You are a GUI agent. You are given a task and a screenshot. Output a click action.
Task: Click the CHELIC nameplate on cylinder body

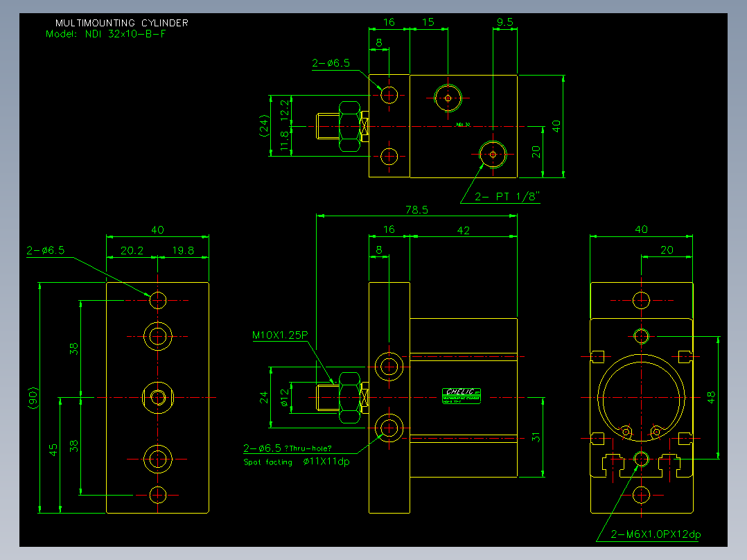click(462, 396)
